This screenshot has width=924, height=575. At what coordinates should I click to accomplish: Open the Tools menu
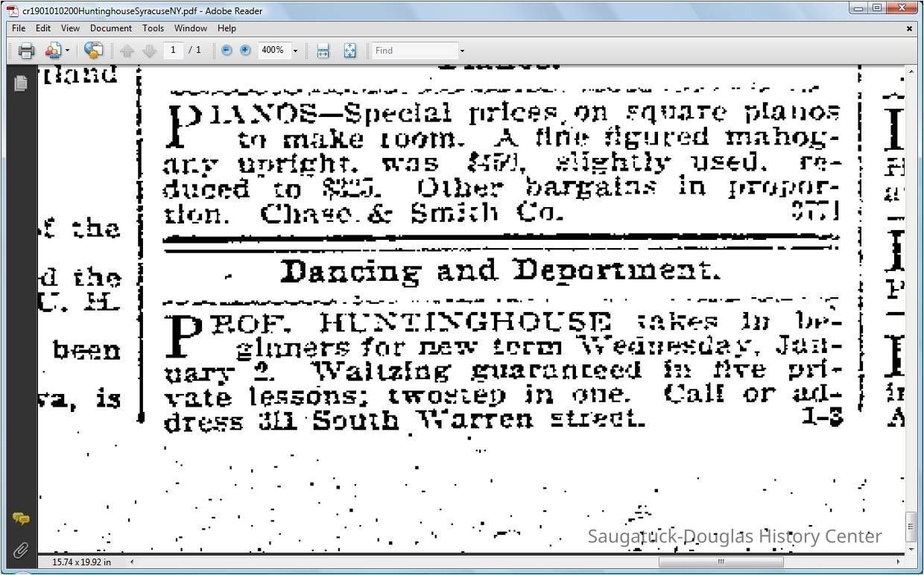[153, 28]
